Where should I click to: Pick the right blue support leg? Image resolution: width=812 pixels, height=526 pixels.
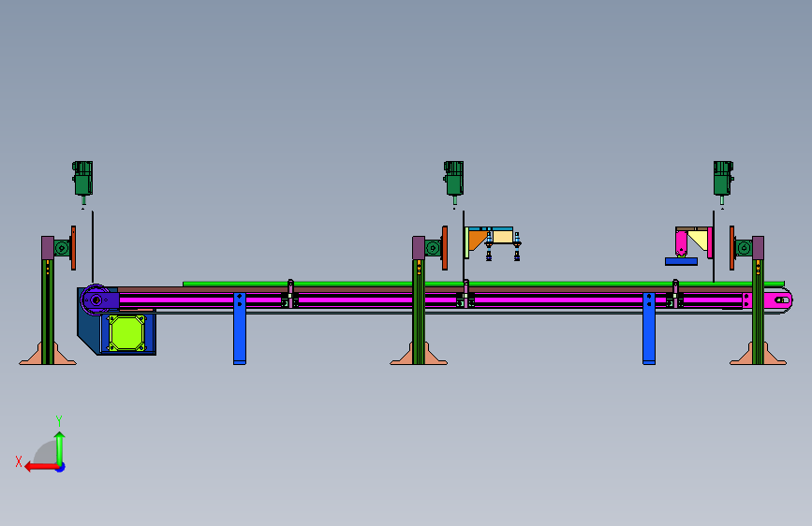point(649,329)
